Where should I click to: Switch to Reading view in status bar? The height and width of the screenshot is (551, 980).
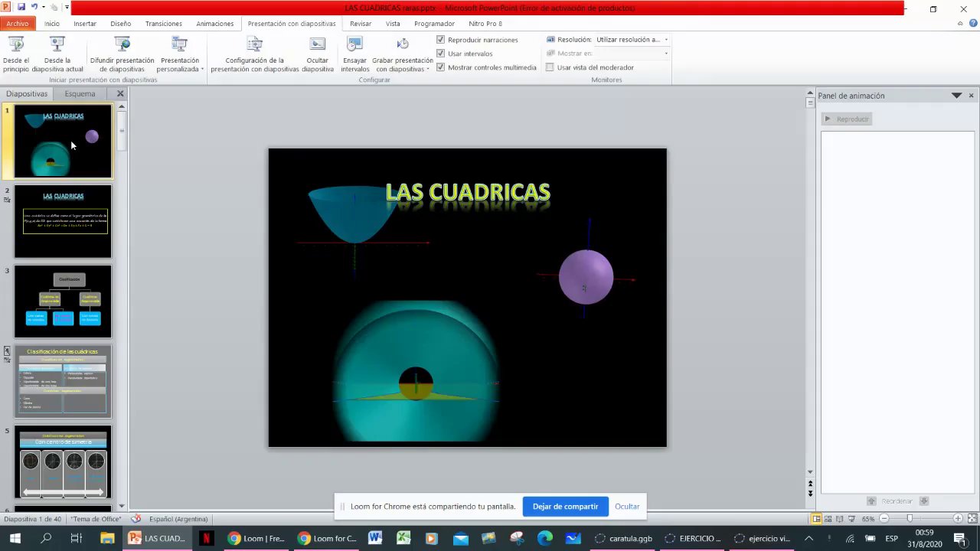[840, 519]
